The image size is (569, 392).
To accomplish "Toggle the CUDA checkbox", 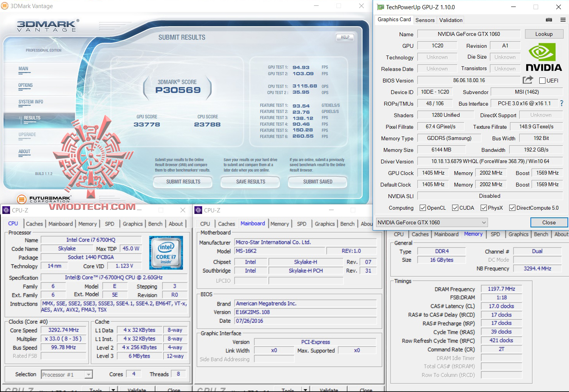I will 455,208.
